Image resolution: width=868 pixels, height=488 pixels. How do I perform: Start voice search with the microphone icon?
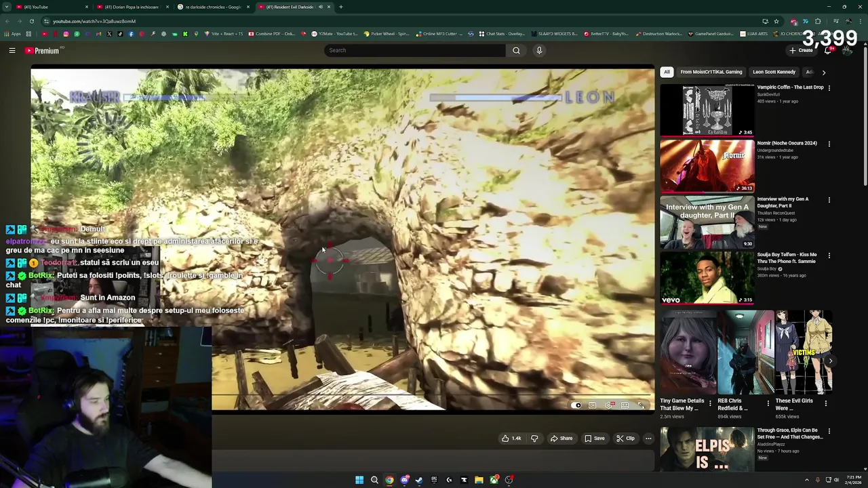[539, 50]
